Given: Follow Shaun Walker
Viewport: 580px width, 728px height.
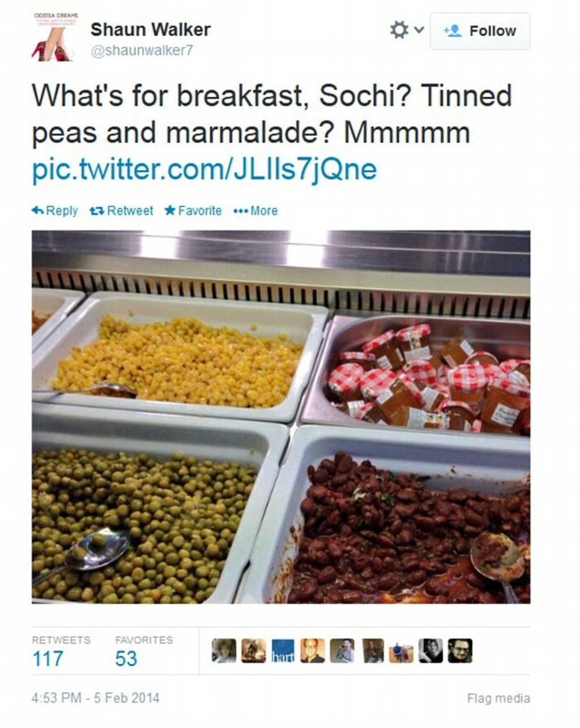Looking at the screenshot, I should [480, 31].
